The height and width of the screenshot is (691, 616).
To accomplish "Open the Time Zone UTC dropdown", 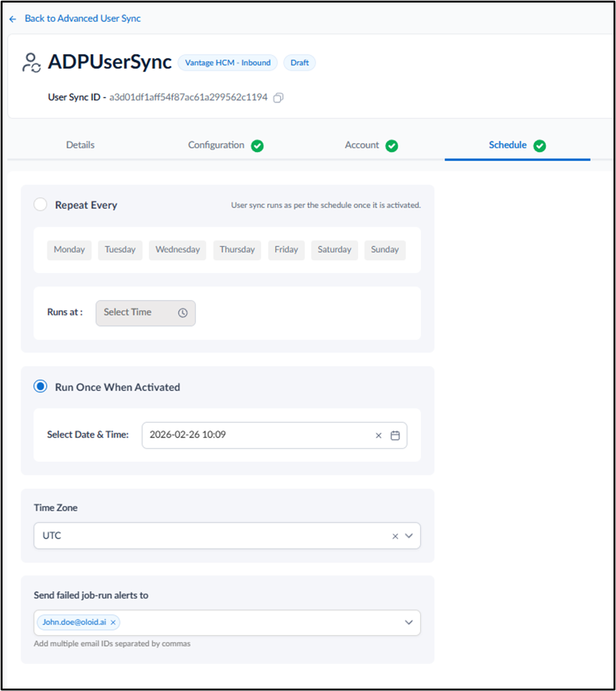I will (227, 536).
